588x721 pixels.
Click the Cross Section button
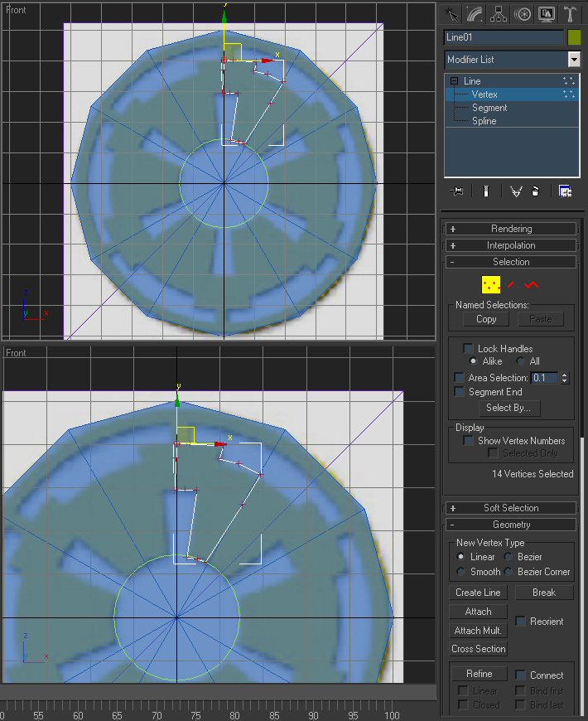point(478,648)
